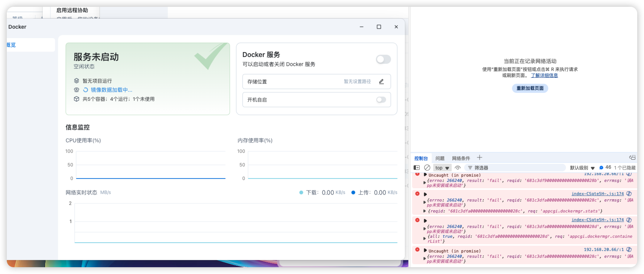This screenshot has width=644, height=274.
Task: Expand the error entry above dockermgr.stats object
Action: click(x=425, y=194)
